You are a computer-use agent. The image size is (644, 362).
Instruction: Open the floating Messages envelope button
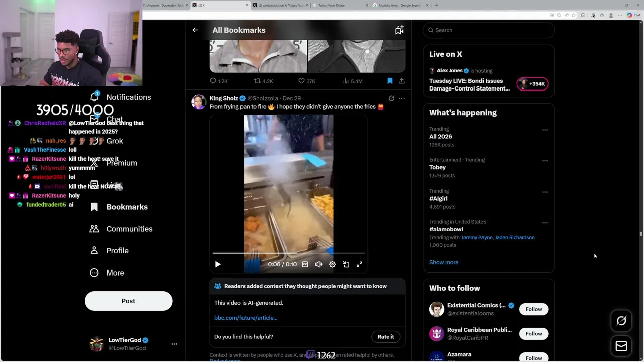621,346
